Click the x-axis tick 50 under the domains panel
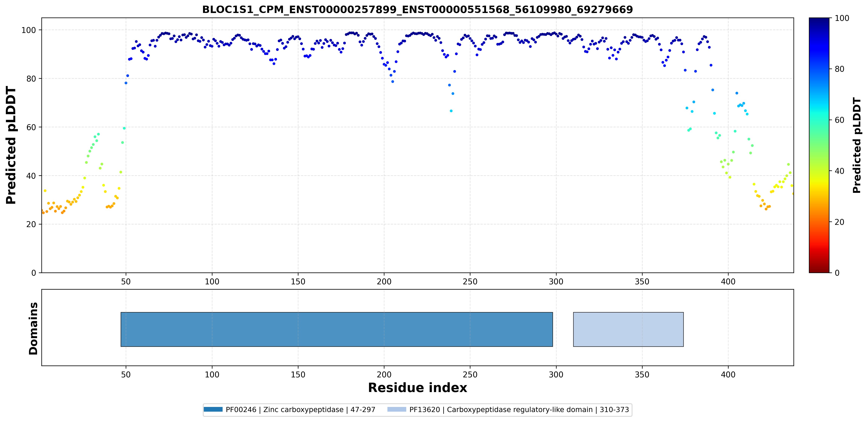Screen dimensions: 868x422 (x=126, y=374)
